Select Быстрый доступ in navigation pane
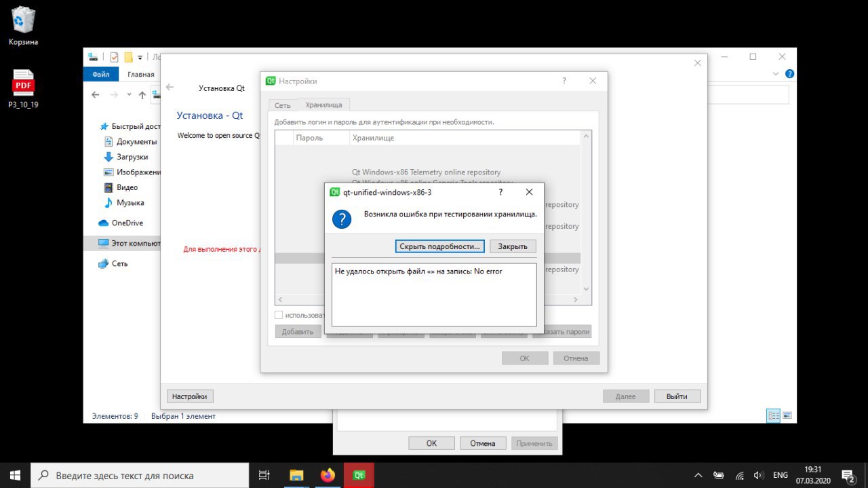Image resolution: width=868 pixels, height=488 pixels. pyautogui.click(x=130, y=126)
